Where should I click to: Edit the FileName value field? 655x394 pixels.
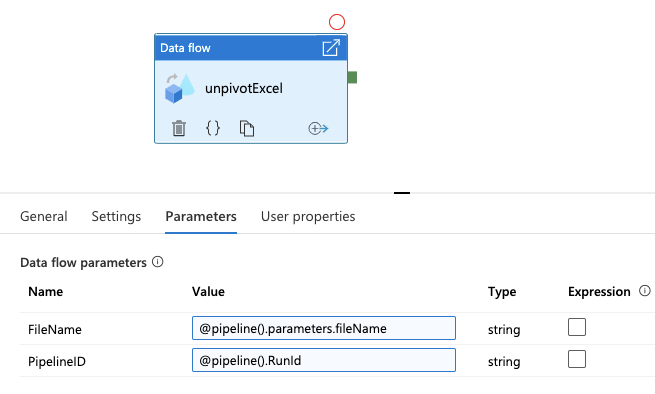click(324, 328)
